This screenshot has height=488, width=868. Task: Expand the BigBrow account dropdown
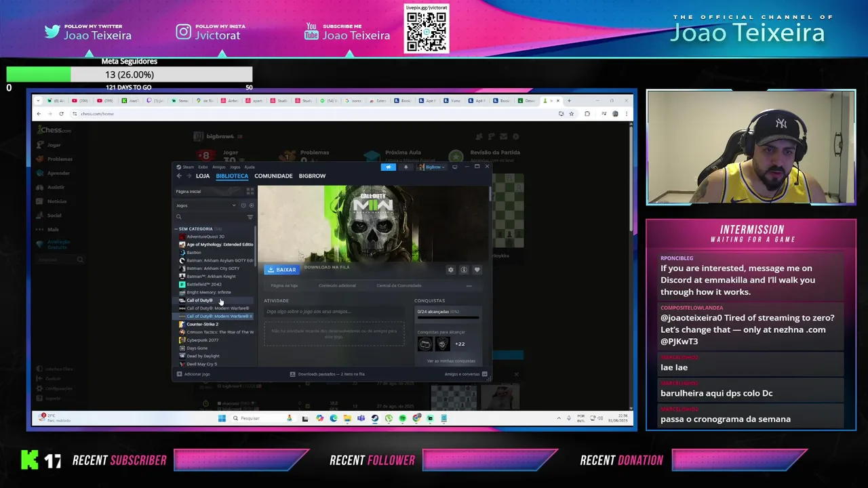(x=431, y=167)
